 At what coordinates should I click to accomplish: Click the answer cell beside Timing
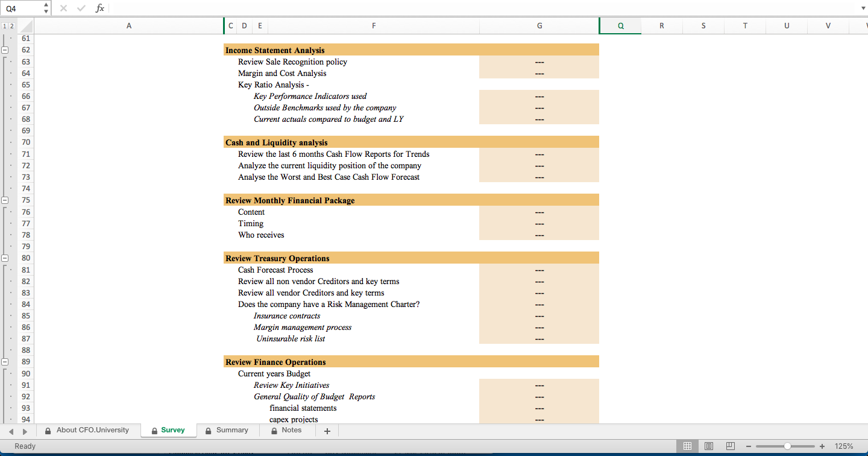[x=539, y=224]
